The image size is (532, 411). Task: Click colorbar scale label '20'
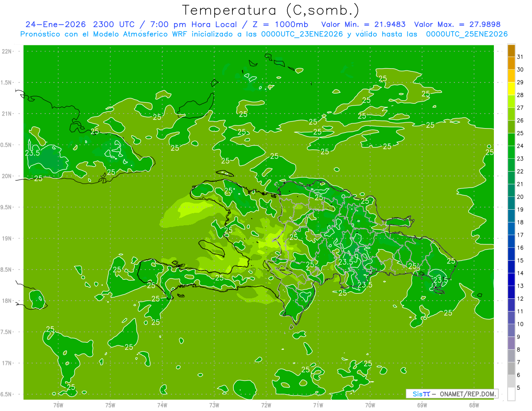[520, 196]
